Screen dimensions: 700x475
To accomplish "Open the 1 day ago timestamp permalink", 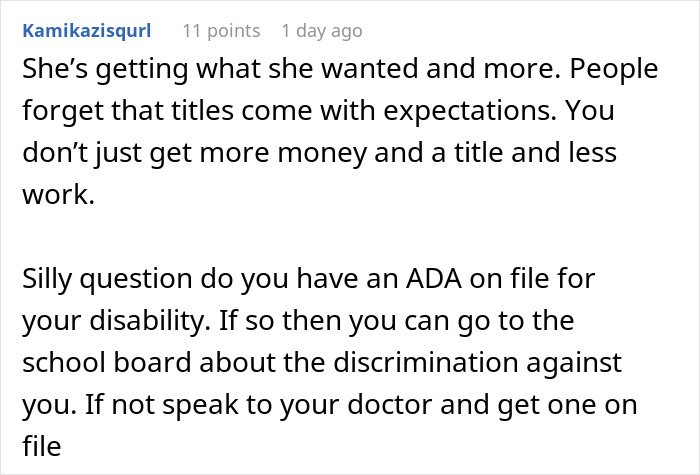I will click(x=322, y=31).
